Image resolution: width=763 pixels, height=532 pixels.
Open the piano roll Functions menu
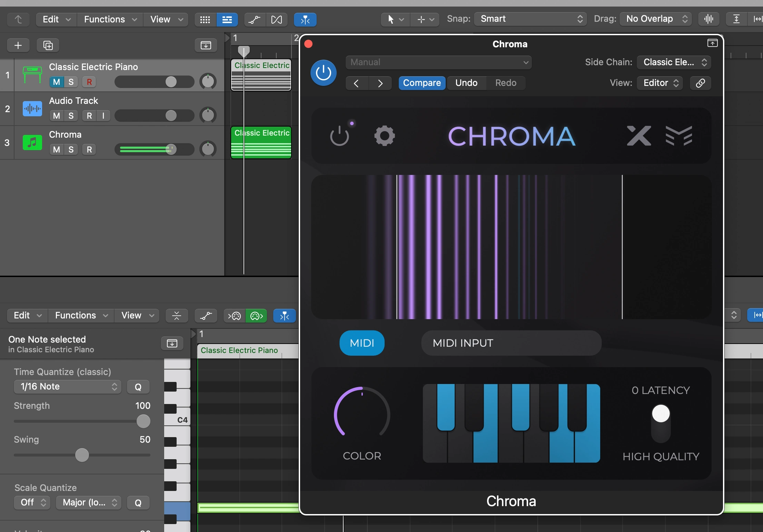pos(81,316)
